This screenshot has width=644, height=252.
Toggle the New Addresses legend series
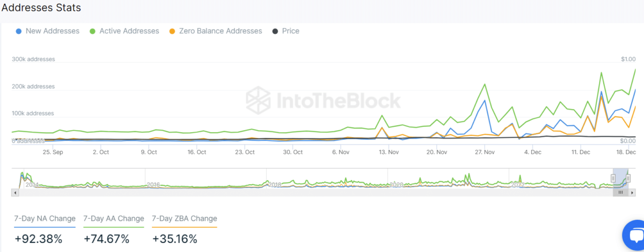(x=52, y=31)
